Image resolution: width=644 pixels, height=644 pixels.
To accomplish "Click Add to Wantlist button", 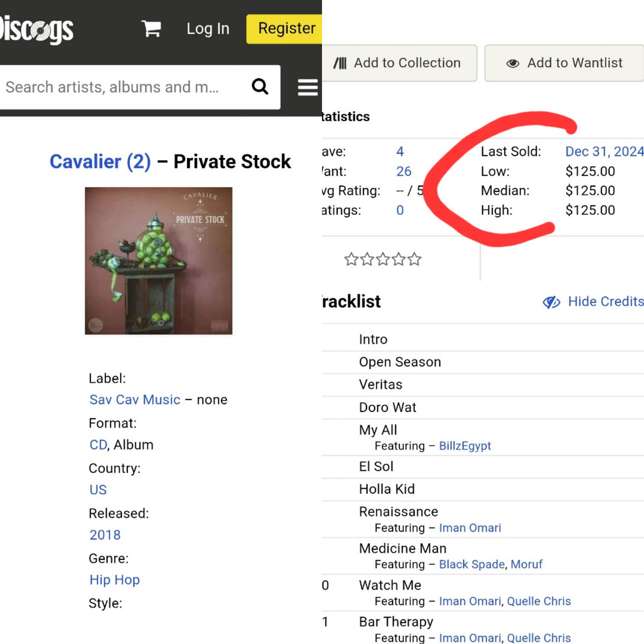I will coord(565,63).
